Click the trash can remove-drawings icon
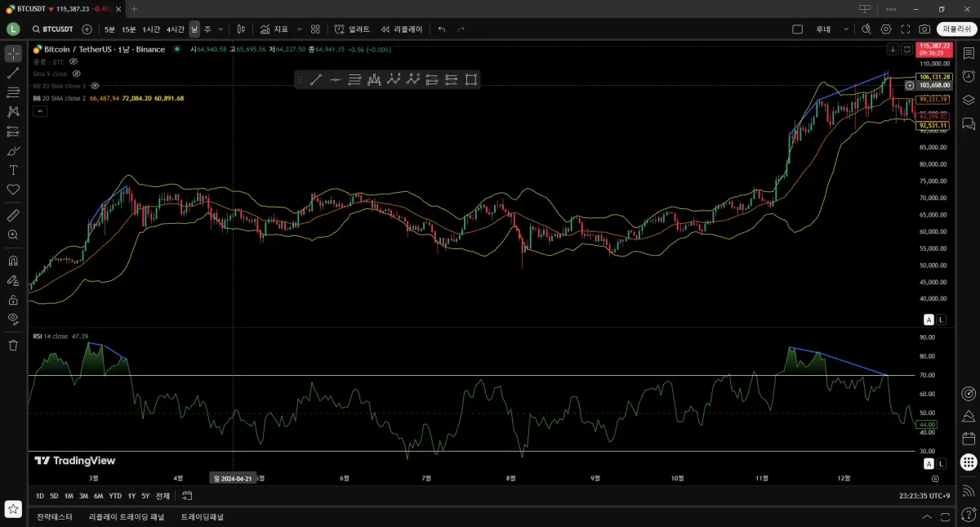980x527 pixels. (x=13, y=345)
